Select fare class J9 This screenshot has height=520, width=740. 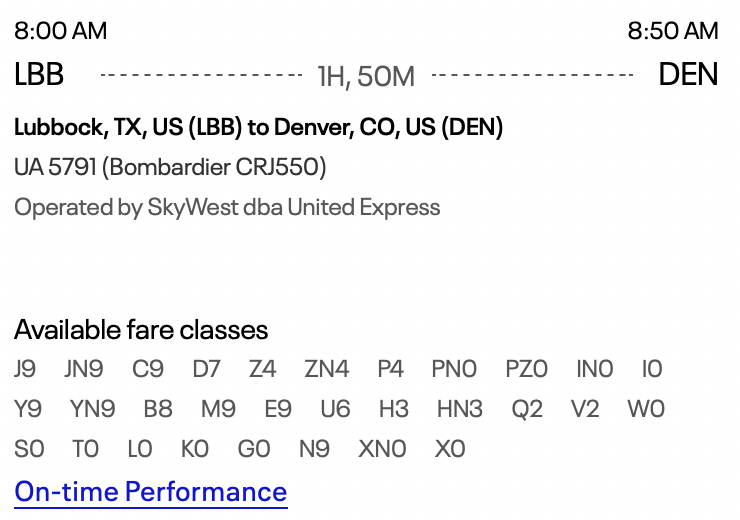point(25,369)
